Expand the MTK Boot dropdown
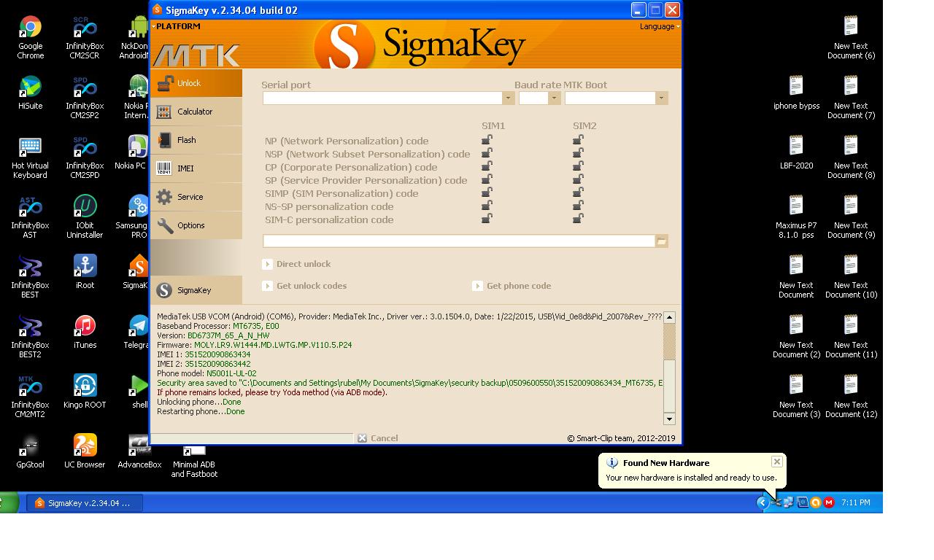 point(661,98)
